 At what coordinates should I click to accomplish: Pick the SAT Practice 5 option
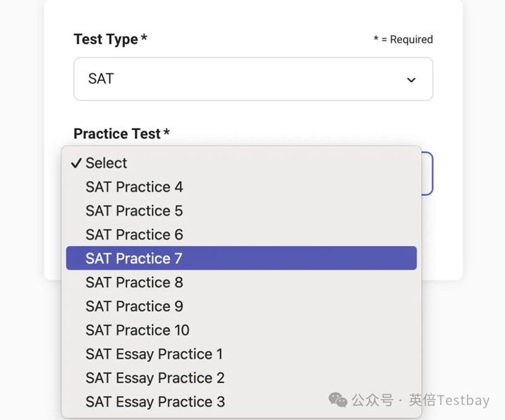pyautogui.click(x=134, y=211)
